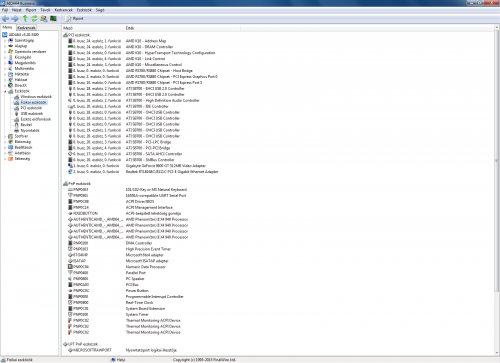The width and height of the screenshot is (500, 363).
Task: Switch to the Kedvencek tab in sidebar
Action: (x=26, y=28)
